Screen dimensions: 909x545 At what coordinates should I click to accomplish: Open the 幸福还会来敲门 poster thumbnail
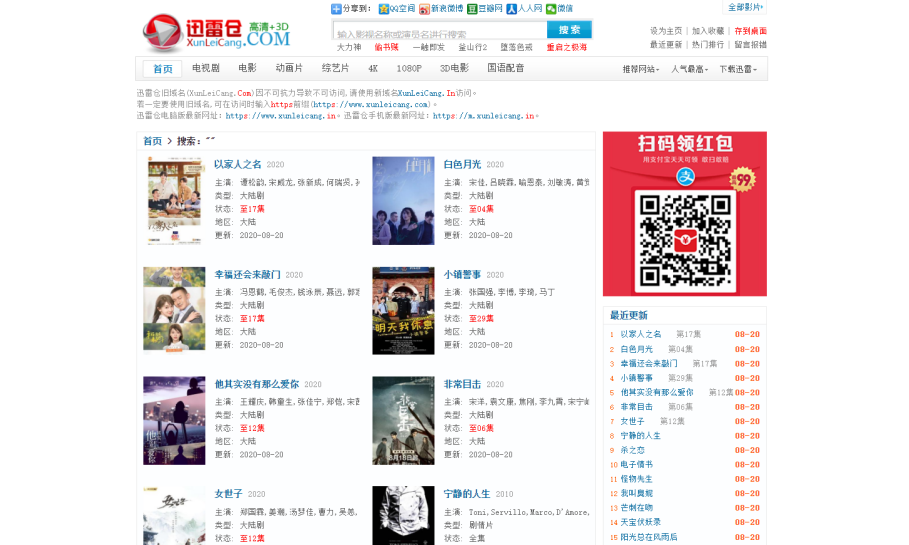tap(174, 310)
